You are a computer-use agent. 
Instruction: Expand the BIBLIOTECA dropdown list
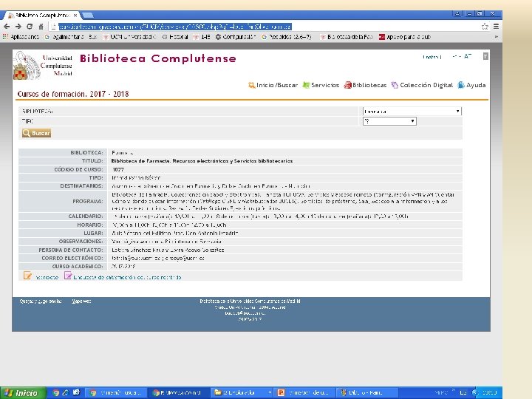click(412, 111)
